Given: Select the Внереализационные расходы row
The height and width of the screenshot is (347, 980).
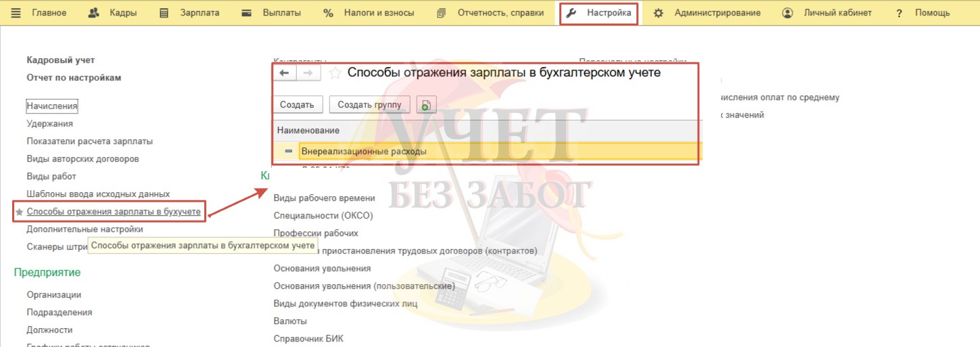Looking at the screenshot, I should 488,152.
